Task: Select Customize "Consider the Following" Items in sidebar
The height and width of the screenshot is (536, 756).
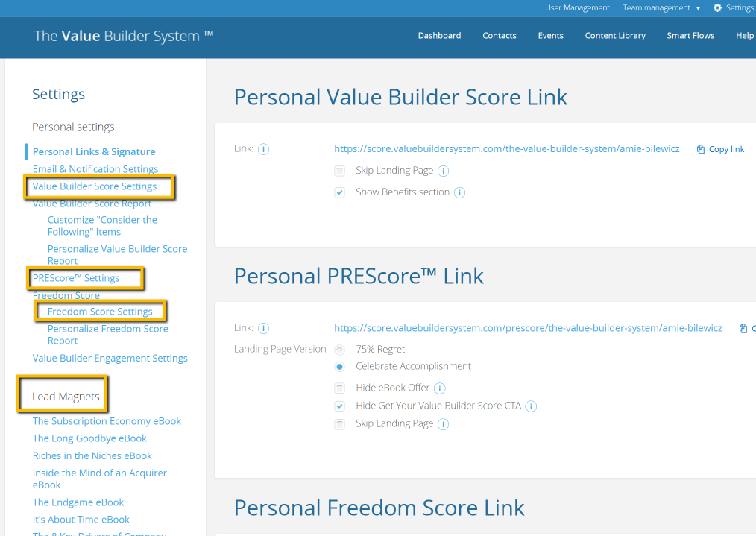Action: (x=101, y=225)
